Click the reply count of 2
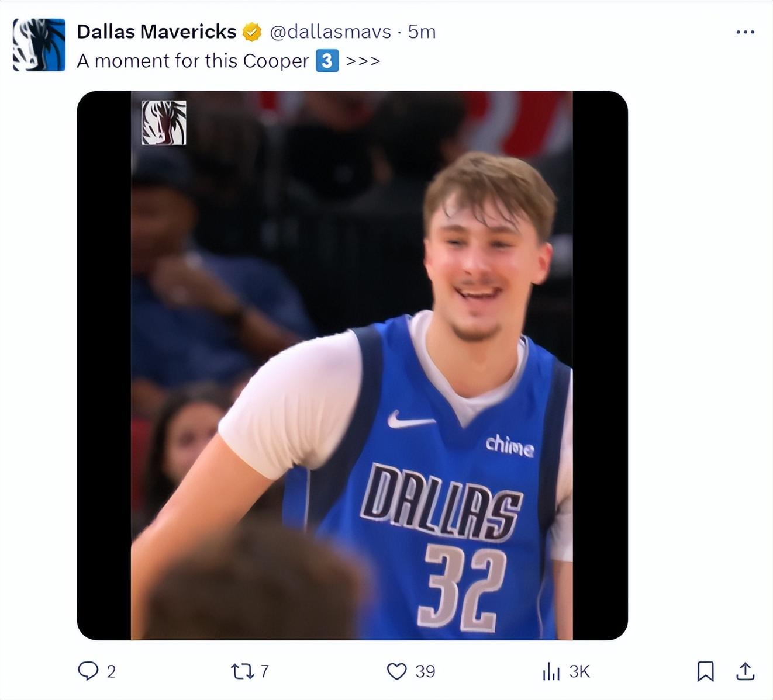Image resolution: width=773 pixels, height=700 pixels. (x=111, y=671)
